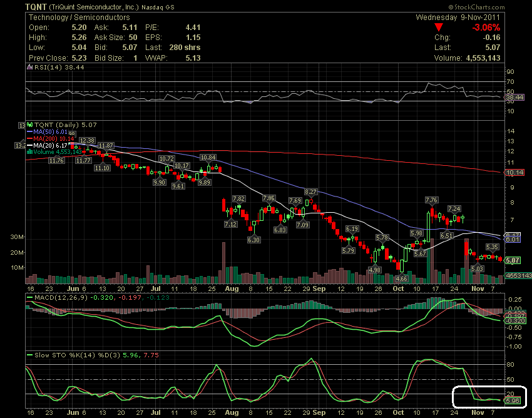Click the 11.87 price label
Screen dimensions: 532x418
pyautogui.click(x=106, y=146)
